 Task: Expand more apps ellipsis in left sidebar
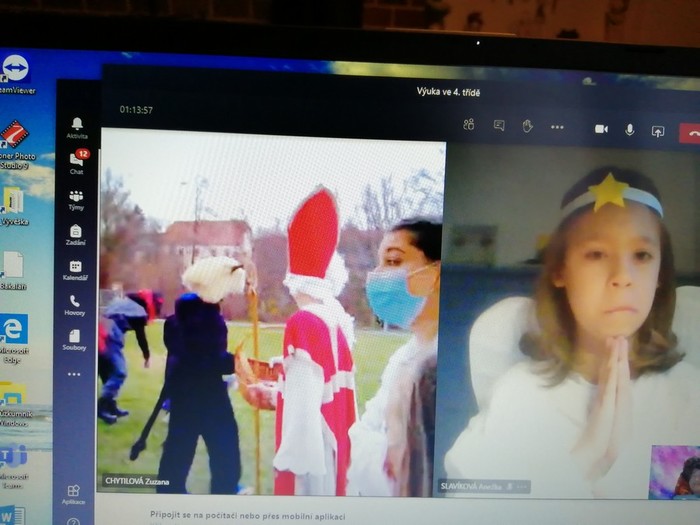(74, 374)
